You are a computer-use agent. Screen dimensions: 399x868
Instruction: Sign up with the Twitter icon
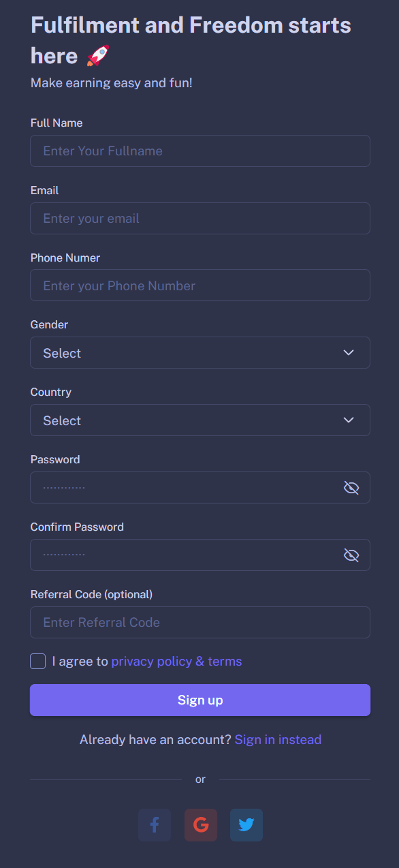coord(246,825)
